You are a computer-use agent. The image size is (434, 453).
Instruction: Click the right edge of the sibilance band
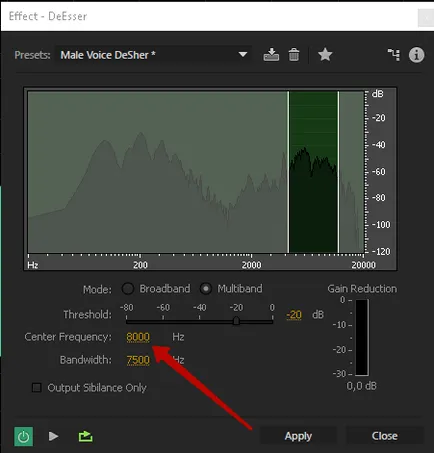(338, 172)
